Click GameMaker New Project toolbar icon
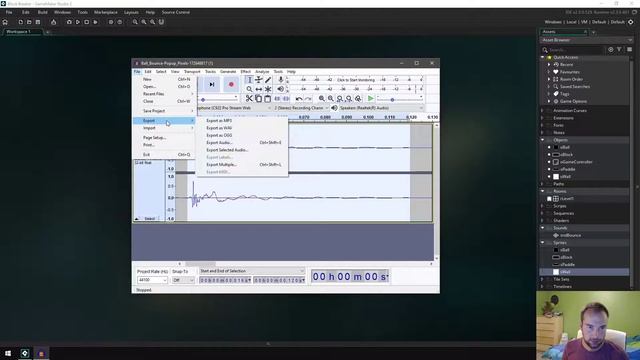Screen dimensions: 640x360 (x=20, y=22)
